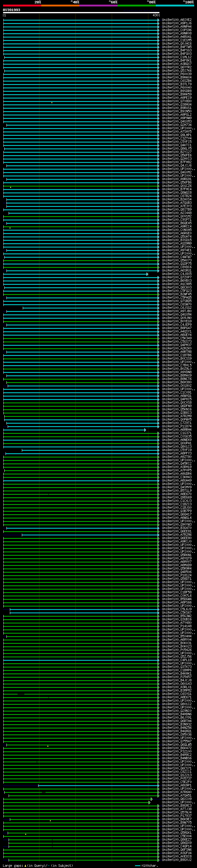197x868 pixels.
Task: Click the AV391993 query title
Action: (11, 10)
